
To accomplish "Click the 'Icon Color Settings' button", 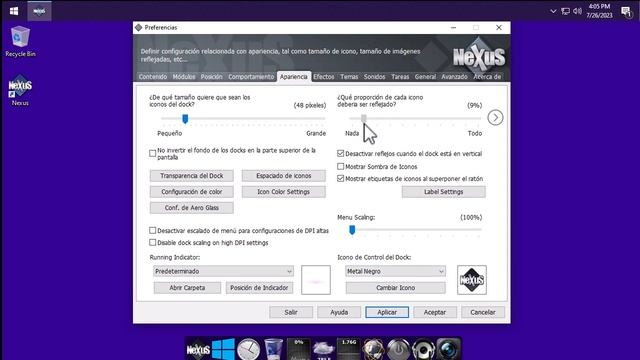I will pyautogui.click(x=284, y=191).
